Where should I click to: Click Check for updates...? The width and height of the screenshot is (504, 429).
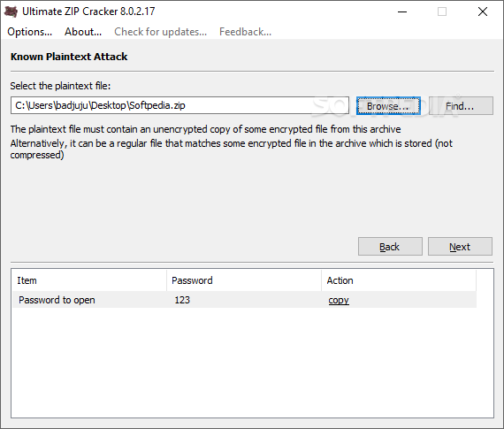(160, 32)
